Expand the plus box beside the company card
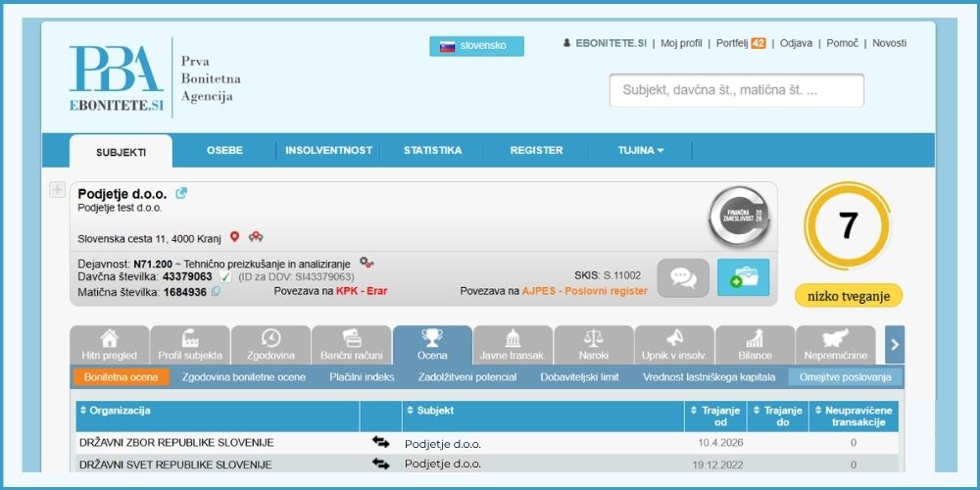 57,190
